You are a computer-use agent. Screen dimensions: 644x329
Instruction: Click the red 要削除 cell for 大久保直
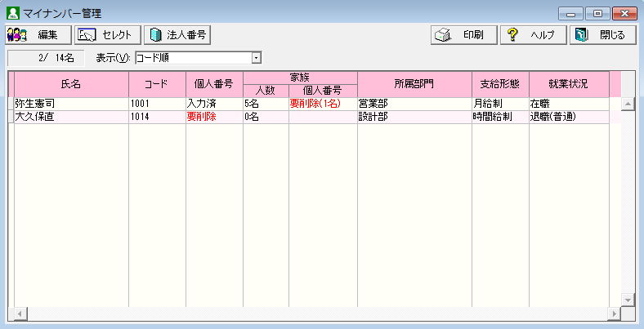click(214, 117)
